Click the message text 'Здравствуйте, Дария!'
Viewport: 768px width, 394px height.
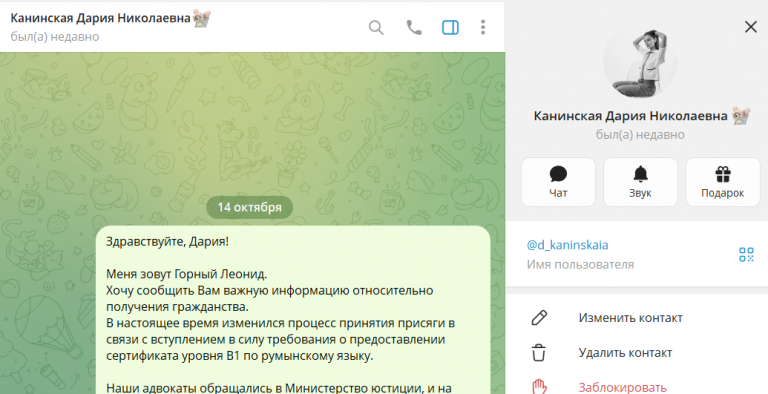pos(168,242)
